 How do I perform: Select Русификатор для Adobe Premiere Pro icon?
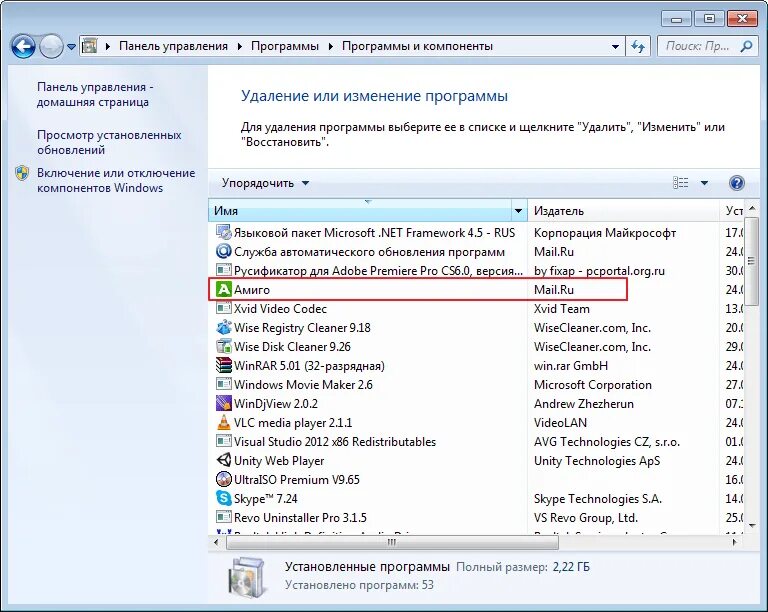223,270
